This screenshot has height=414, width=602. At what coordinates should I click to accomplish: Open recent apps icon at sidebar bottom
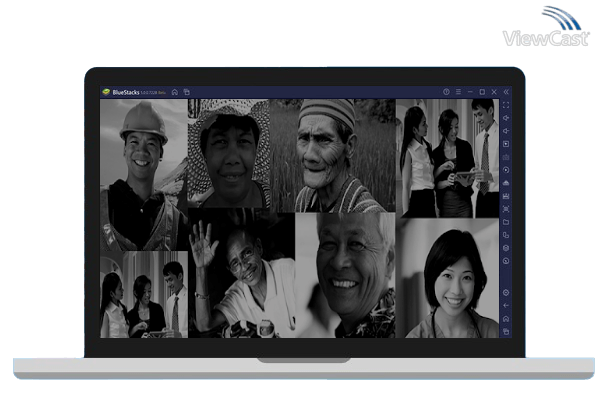(x=506, y=331)
